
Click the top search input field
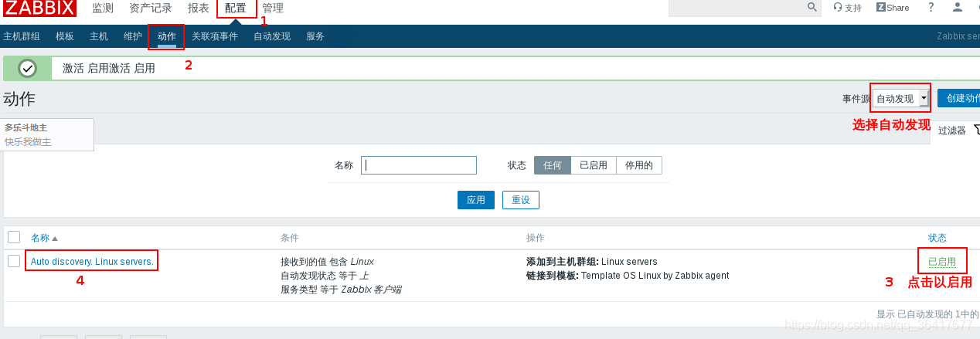pos(737,8)
